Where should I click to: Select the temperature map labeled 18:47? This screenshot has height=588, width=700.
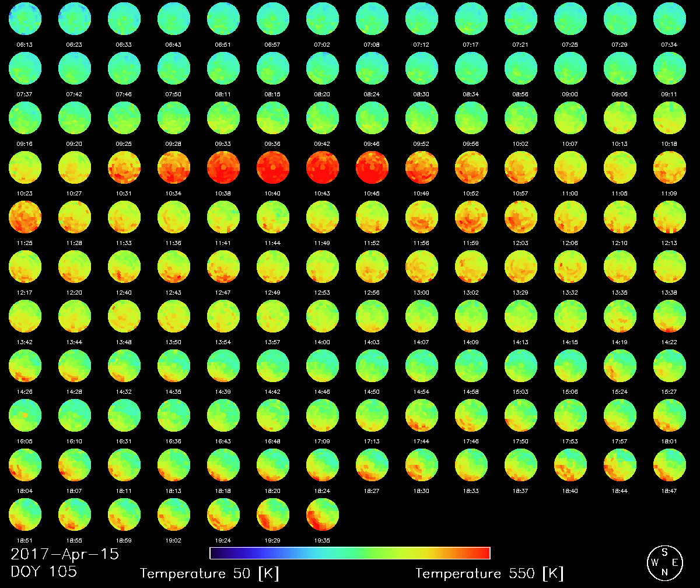click(x=670, y=465)
